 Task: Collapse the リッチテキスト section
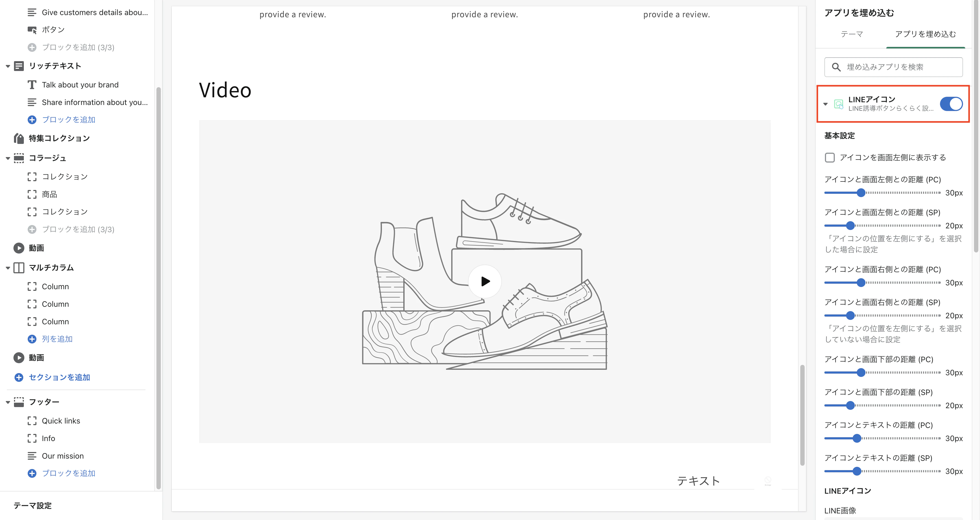point(8,66)
